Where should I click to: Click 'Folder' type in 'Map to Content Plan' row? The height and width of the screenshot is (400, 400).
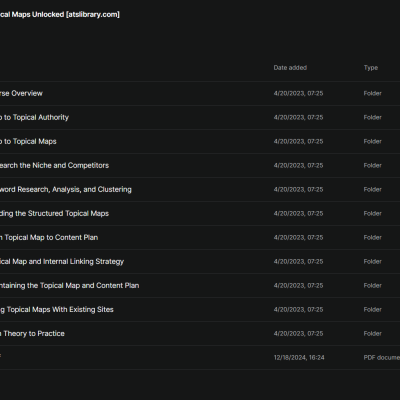[372, 237]
